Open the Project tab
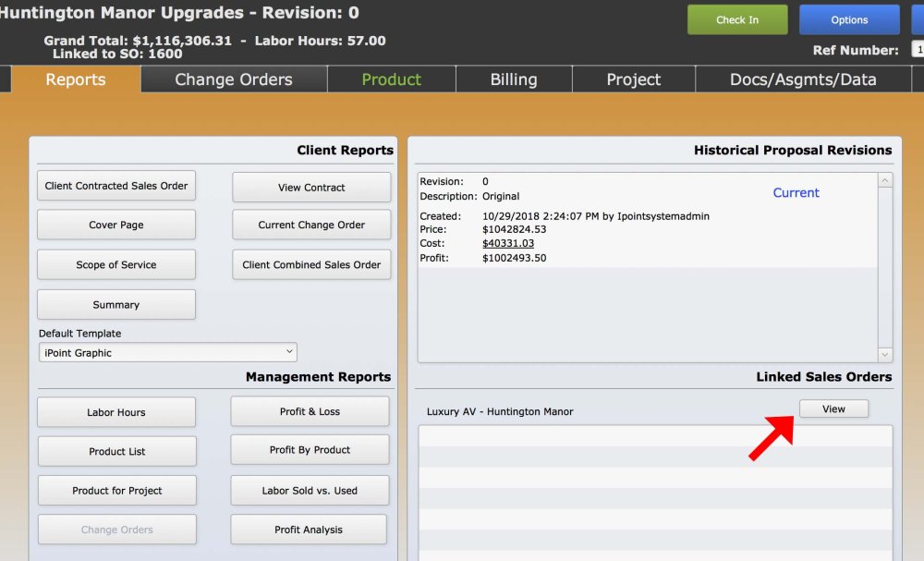 634,79
